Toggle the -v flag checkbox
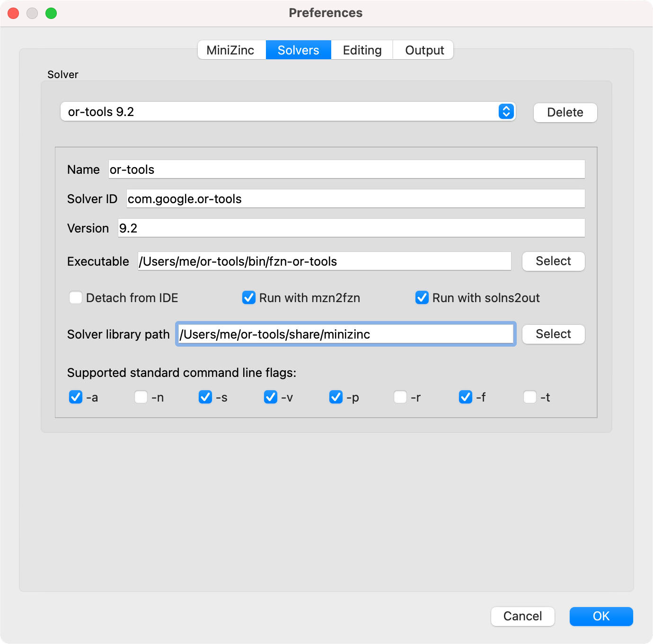 point(271,397)
